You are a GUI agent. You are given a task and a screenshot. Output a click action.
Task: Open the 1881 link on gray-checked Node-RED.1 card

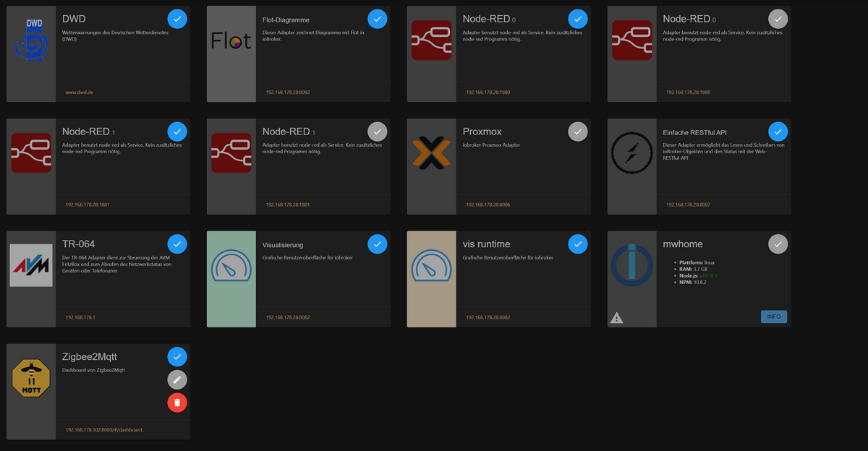(x=288, y=205)
